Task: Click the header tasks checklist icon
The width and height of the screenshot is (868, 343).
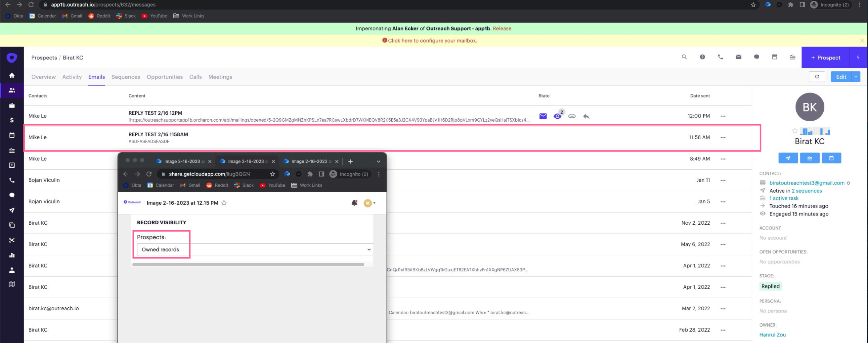Action: pyautogui.click(x=792, y=57)
